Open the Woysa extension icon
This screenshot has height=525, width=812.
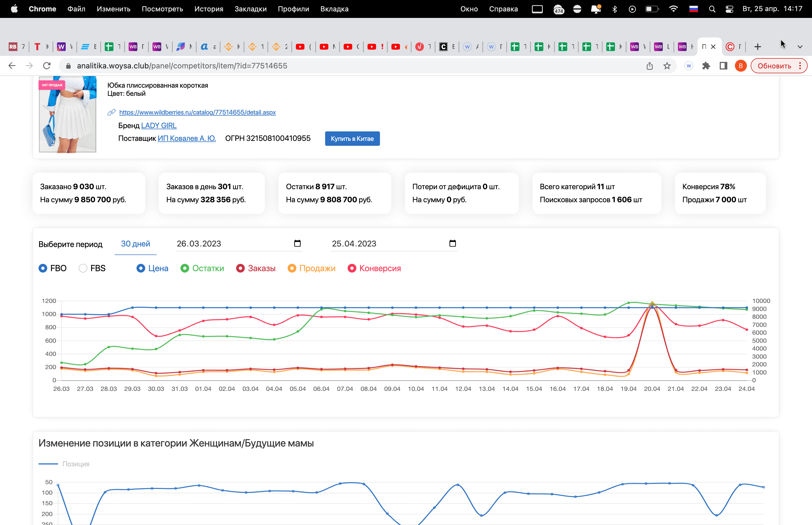[689, 66]
